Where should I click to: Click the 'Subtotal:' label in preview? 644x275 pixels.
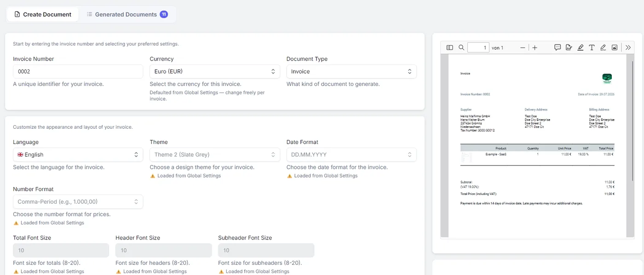coord(466,182)
